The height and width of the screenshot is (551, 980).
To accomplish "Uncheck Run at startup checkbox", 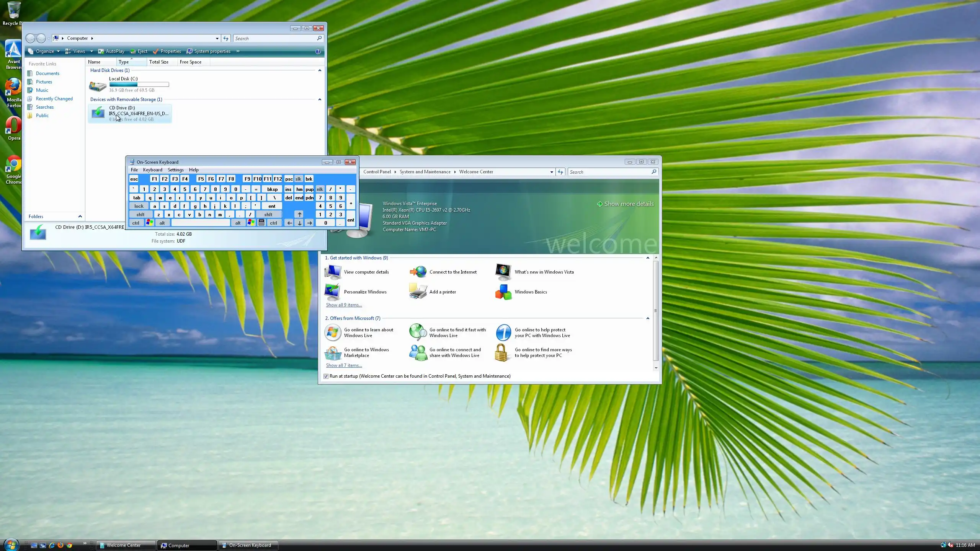I will (x=326, y=377).
